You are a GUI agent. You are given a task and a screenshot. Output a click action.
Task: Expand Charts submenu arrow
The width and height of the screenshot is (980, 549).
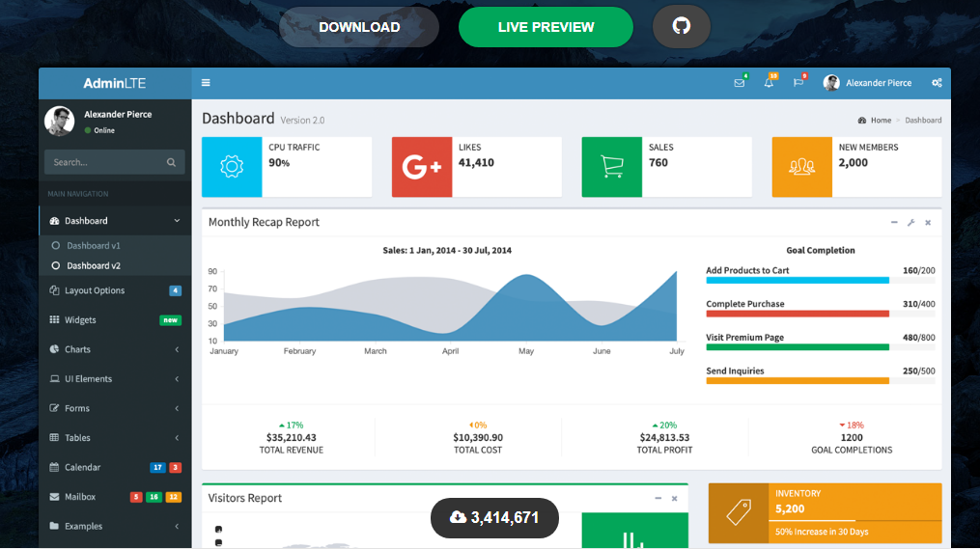177,349
